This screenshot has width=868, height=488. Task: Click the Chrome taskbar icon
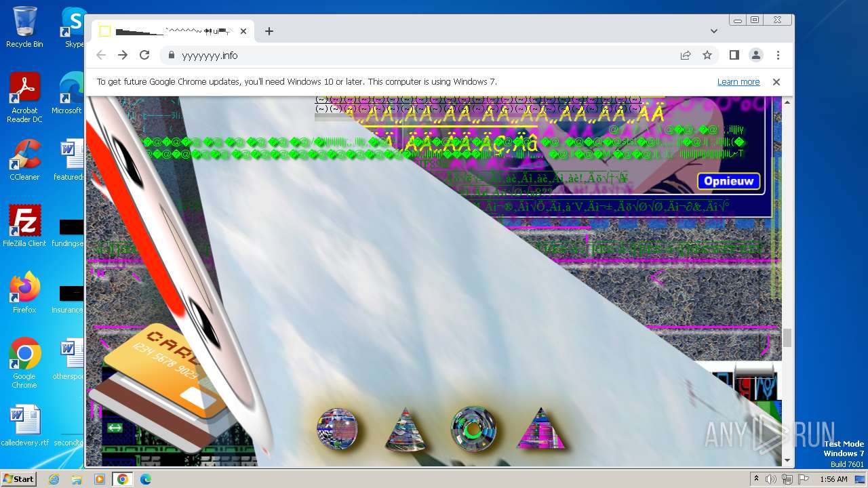[x=122, y=479]
